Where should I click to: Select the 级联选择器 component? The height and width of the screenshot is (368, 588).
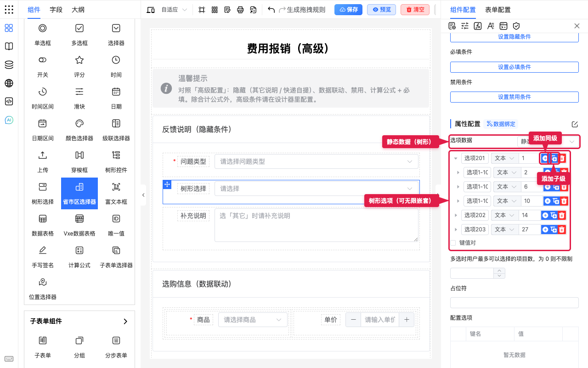pyautogui.click(x=116, y=130)
